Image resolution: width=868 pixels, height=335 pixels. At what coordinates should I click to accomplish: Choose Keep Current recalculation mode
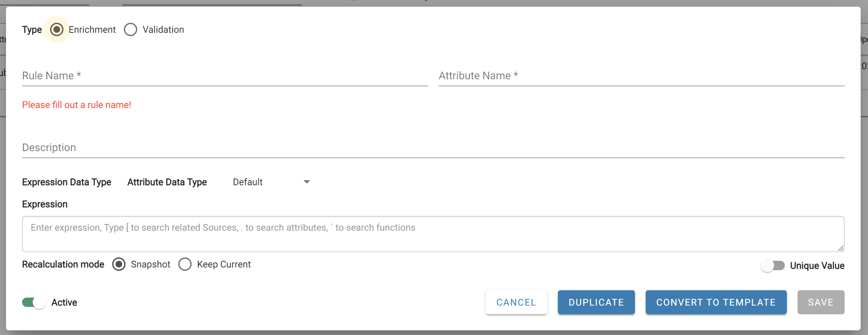pyautogui.click(x=185, y=264)
